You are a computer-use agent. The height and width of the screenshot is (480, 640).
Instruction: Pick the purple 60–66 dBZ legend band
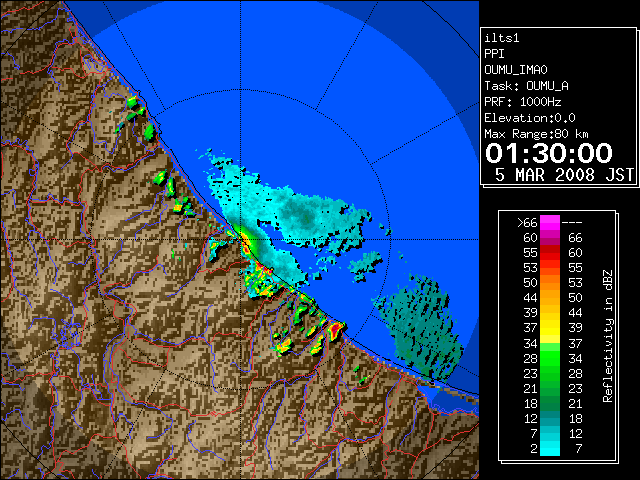click(x=550, y=238)
